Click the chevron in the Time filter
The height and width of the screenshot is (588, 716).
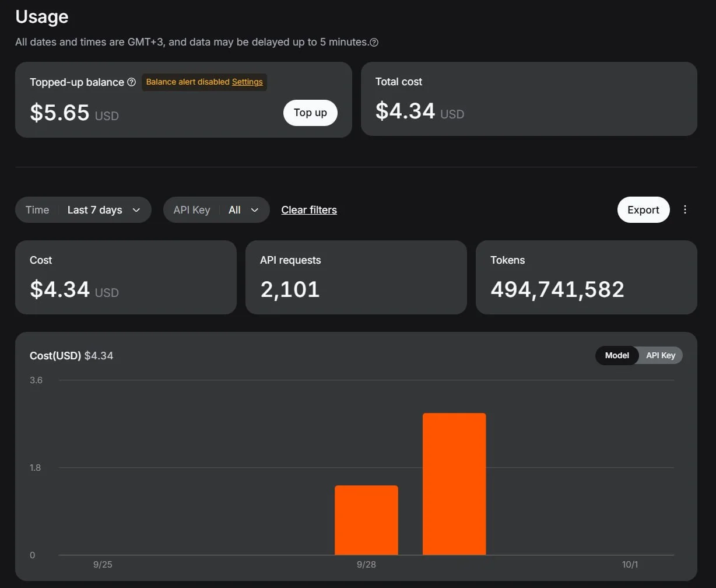[x=136, y=210]
